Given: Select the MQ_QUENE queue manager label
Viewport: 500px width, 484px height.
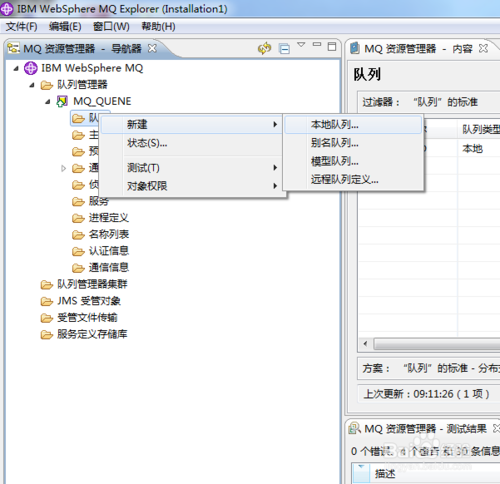Looking at the screenshot, I should pos(102,101).
